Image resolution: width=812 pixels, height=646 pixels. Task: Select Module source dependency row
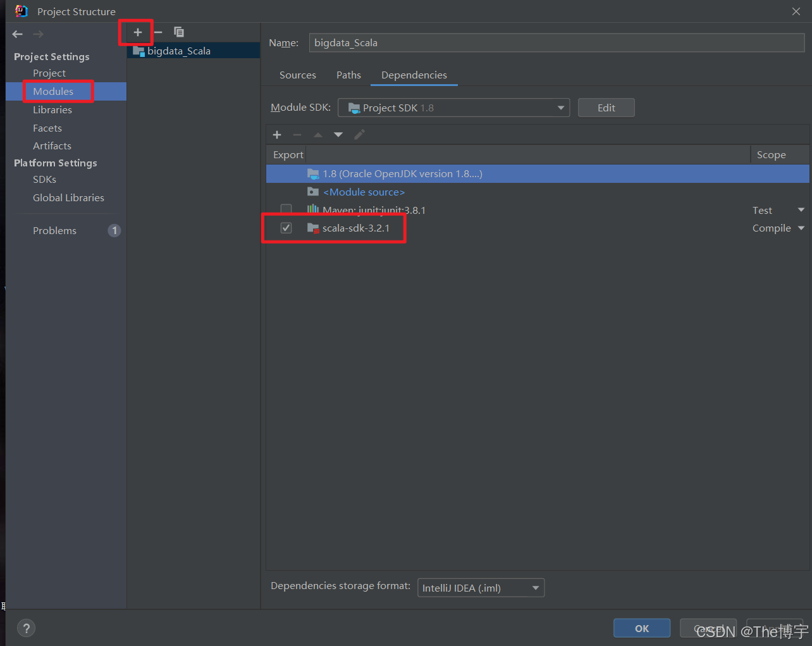coord(538,192)
